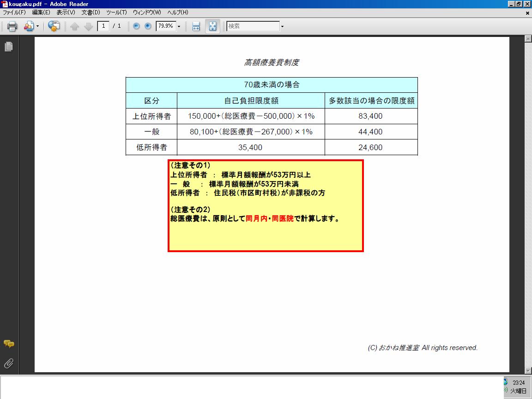
Task: Expand the zoom percentage dropdown arrow
Action: [179, 26]
